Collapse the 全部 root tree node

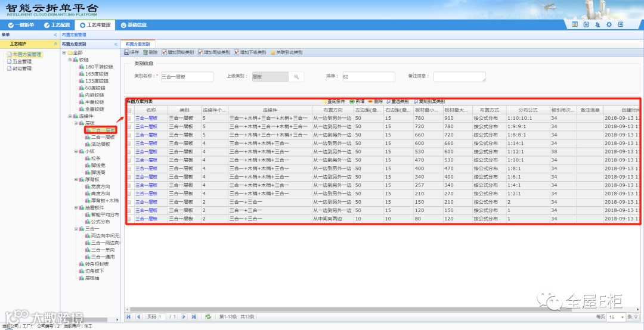click(64, 52)
